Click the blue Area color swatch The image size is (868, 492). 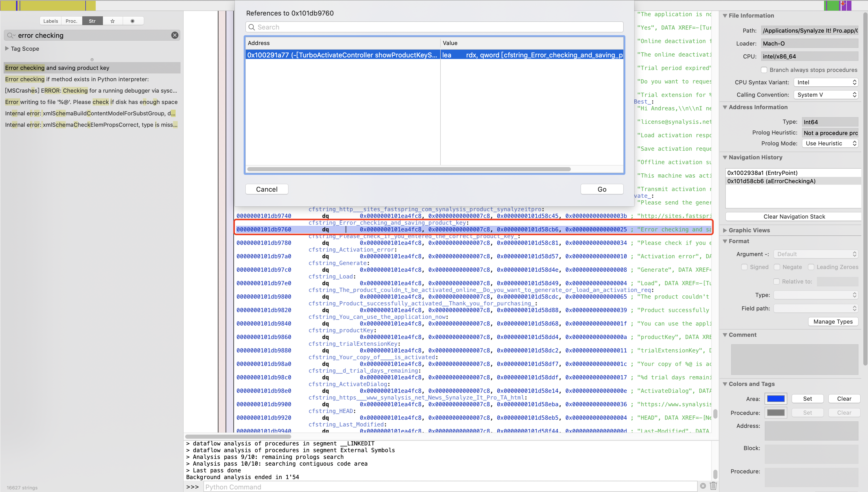tap(776, 399)
